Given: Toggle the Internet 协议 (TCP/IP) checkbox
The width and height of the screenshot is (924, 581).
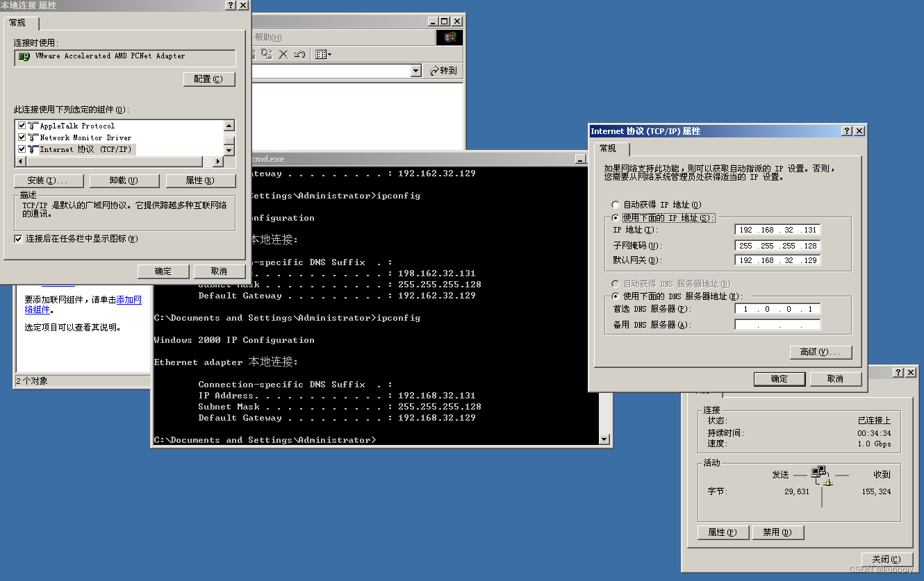Looking at the screenshot, I should [x=22, y=149].
